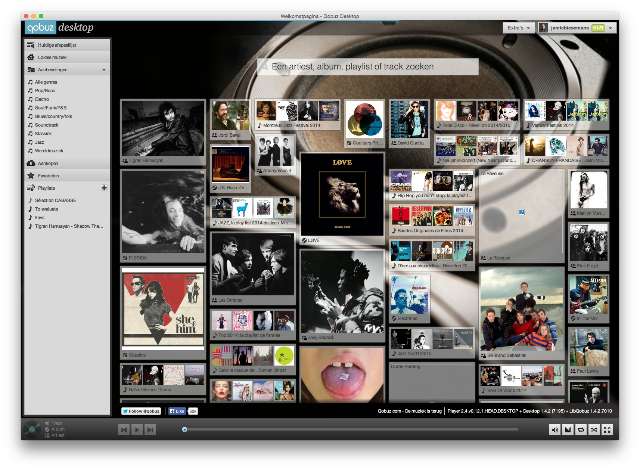Click the Follow Qobuz Twitter button
The image size is (640, 470).
point(141,411)
